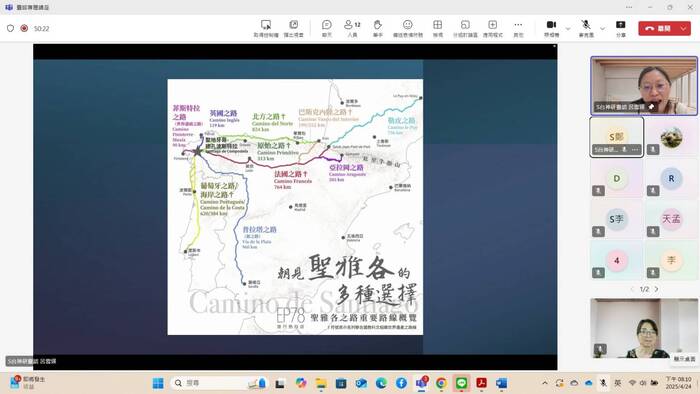Leave the meeting with red button

click(658, 29)
